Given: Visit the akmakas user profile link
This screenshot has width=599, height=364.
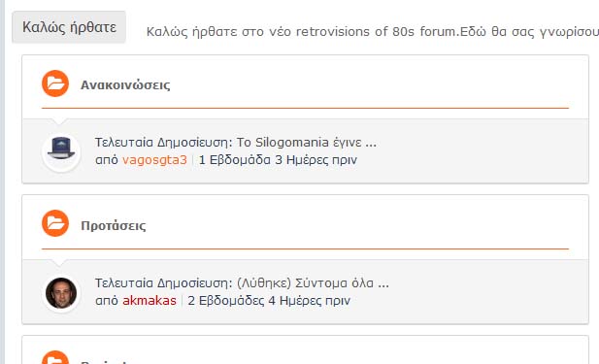Looking at the screenshot, I should 150,301.
